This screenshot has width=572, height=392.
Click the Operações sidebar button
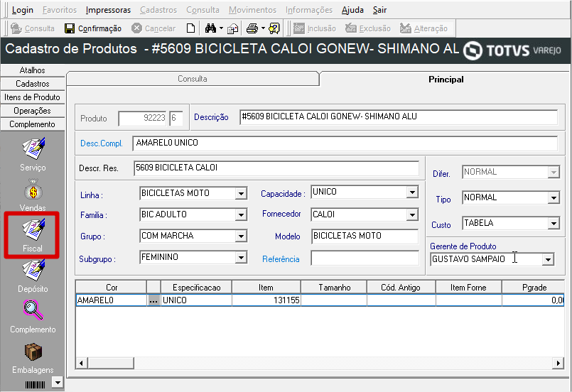[33, 111]
